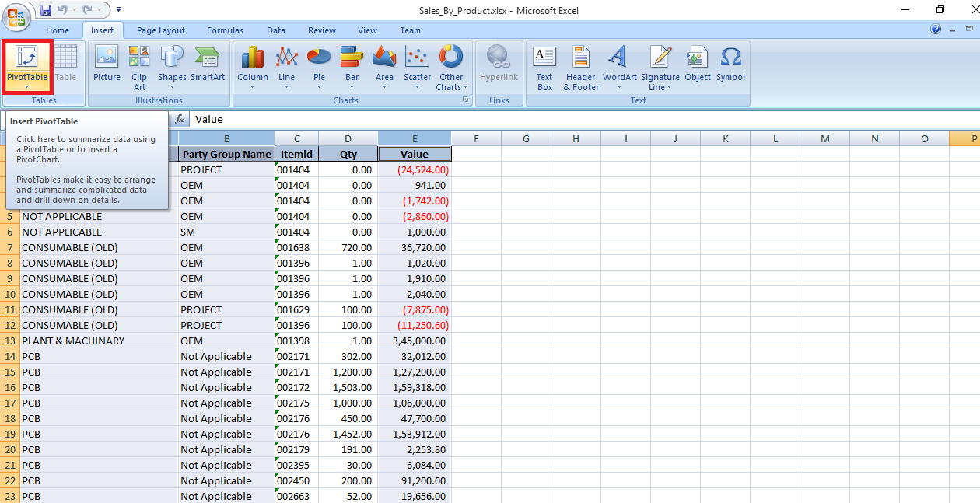Choose a Line chart
980x503 pixels.
point(286,67)
